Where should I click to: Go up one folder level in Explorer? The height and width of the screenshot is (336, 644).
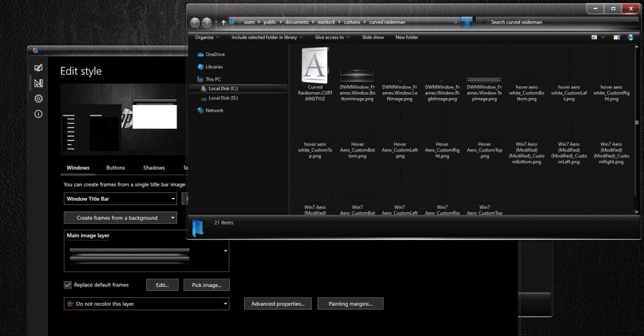[x=223, y=23]
